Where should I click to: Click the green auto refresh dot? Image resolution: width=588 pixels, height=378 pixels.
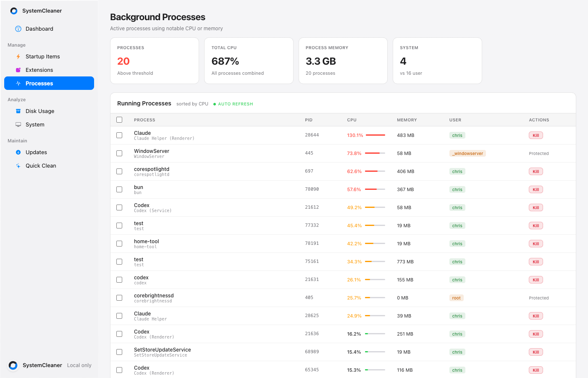pos(215,104)
